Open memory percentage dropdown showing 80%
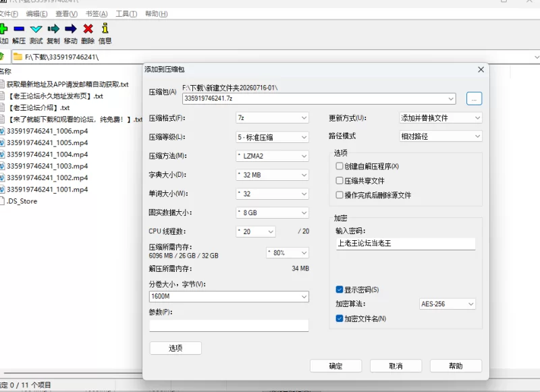Image resolution: width=540 pixels, height=392 pixels. tap(288, 253)
